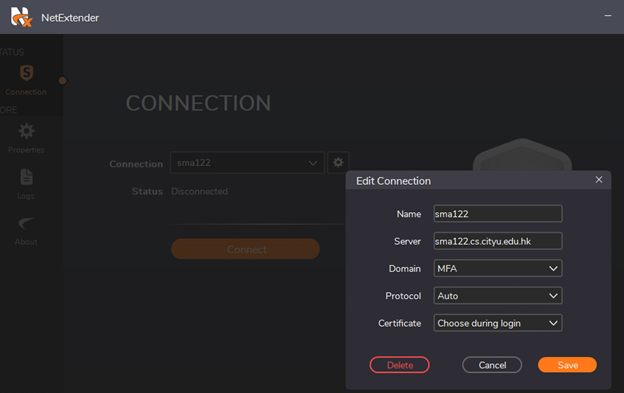Click the sidebar orange indicator dot

(62, 81)
